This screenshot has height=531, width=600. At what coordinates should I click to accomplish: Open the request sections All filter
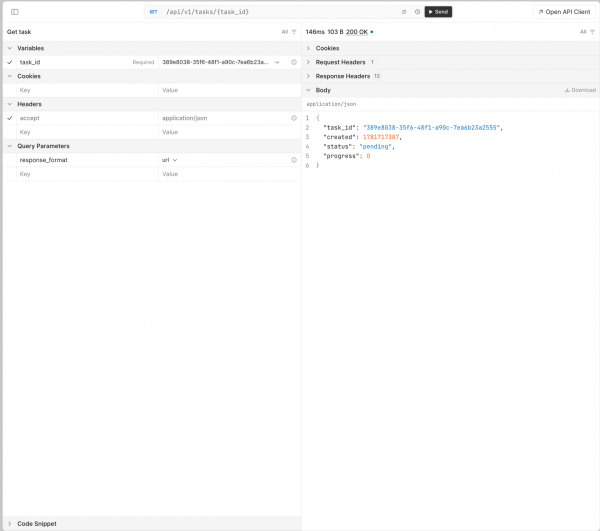pos(289,32)
